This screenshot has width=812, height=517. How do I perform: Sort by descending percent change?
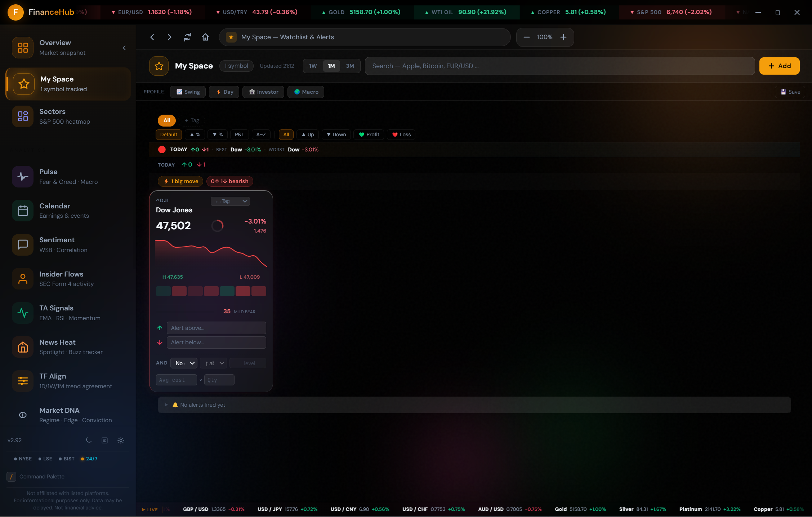[218, 134]
